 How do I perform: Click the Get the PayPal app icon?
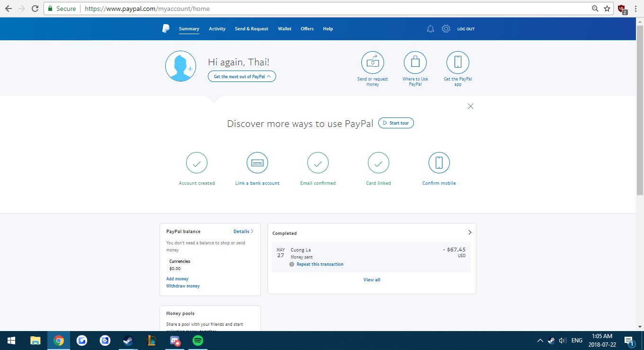coord(458,62)
